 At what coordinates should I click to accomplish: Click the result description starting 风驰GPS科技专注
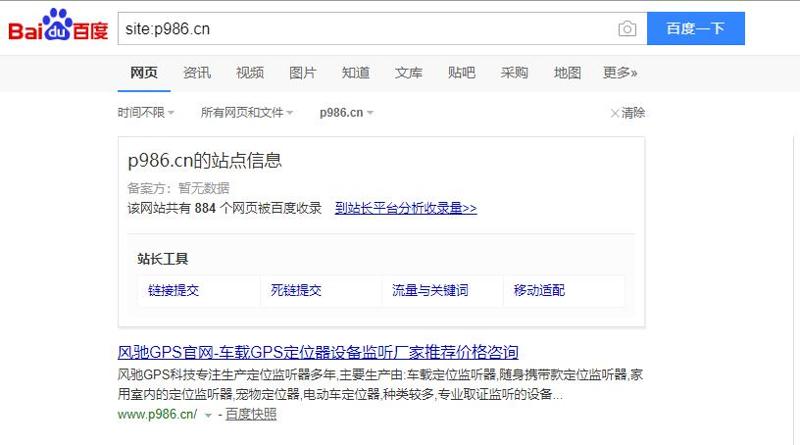tap(380, 385)
